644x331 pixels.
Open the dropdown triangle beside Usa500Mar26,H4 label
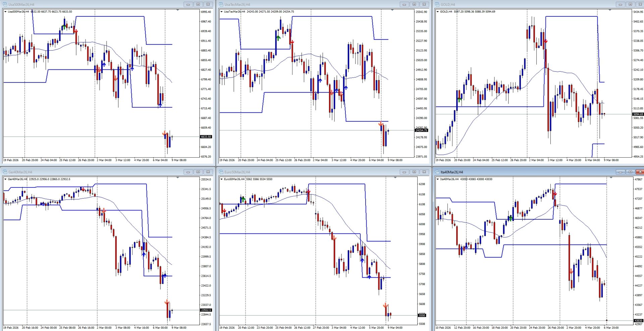[x=5, y=12]
